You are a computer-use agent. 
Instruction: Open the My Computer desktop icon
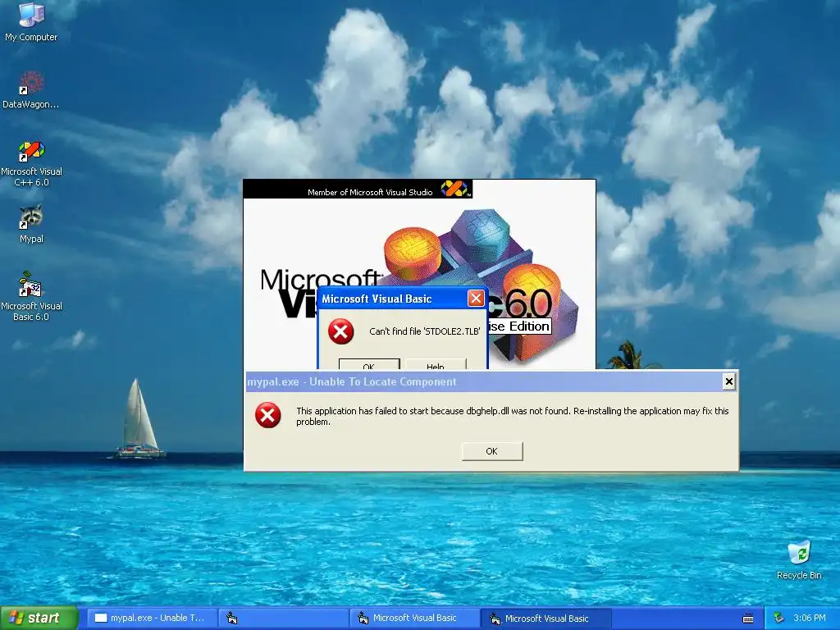point(31,21)
